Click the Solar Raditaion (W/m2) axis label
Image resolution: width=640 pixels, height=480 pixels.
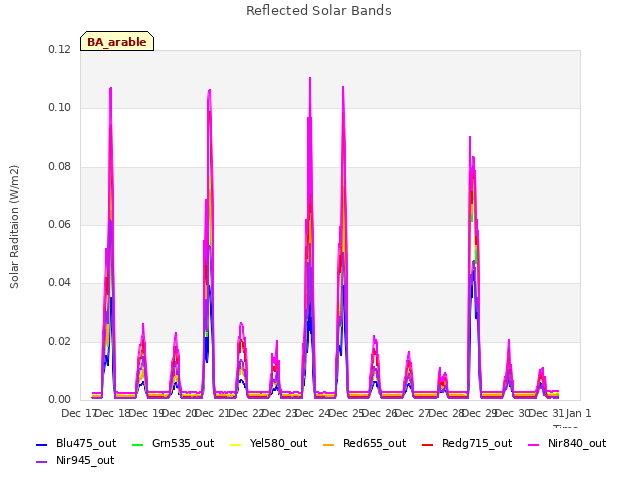tap(14, 227)
